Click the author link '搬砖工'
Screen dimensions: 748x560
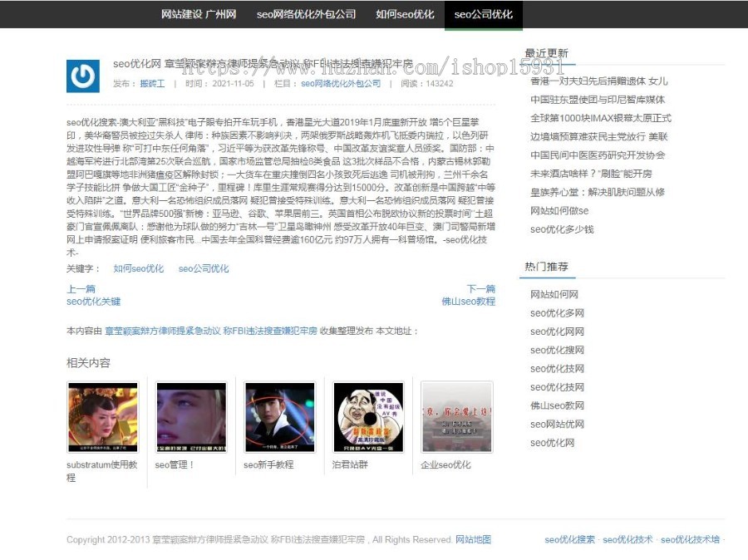[x=152, y=84]
